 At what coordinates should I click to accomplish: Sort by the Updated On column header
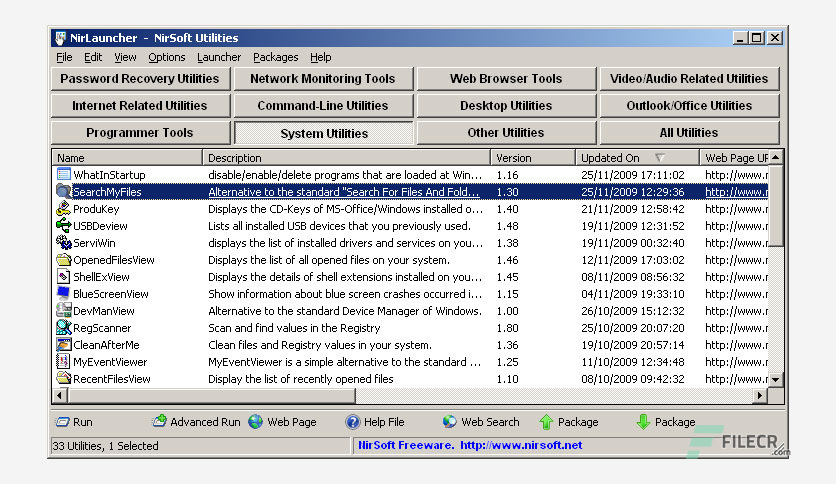click(638, 158)
